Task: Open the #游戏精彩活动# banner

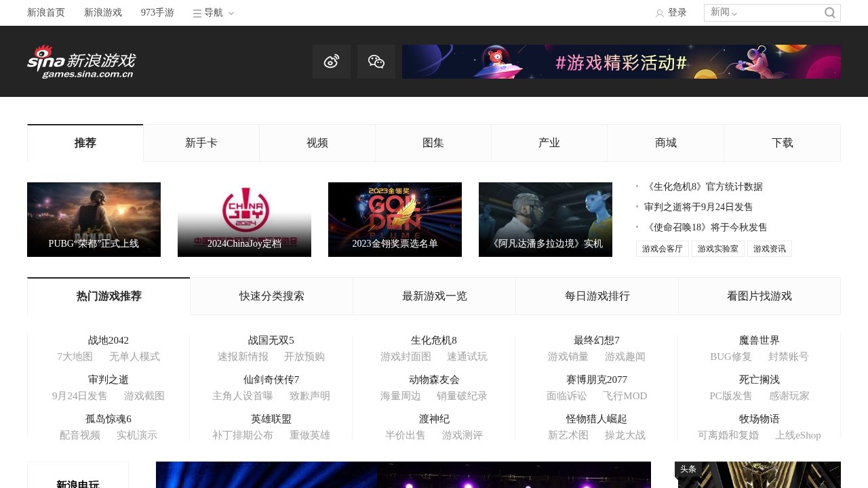Action: coord(621,62)
